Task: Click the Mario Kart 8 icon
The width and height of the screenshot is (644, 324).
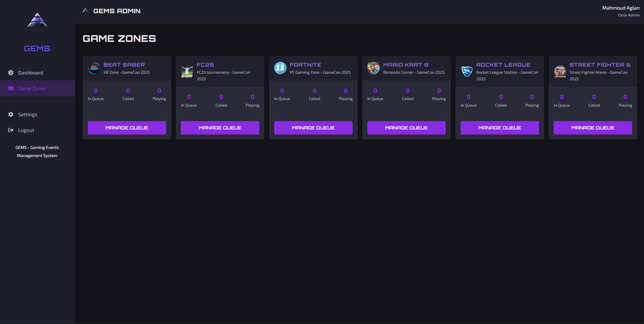Action: click(x=373, y=68)
